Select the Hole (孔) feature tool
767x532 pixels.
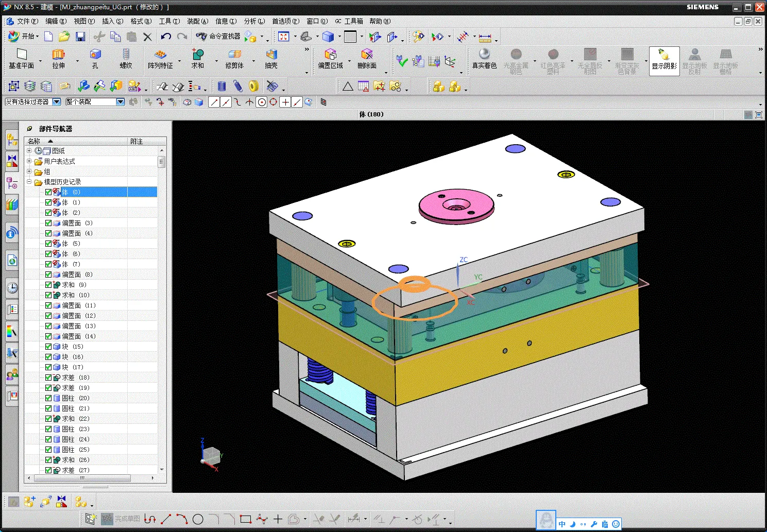(95, 55)
